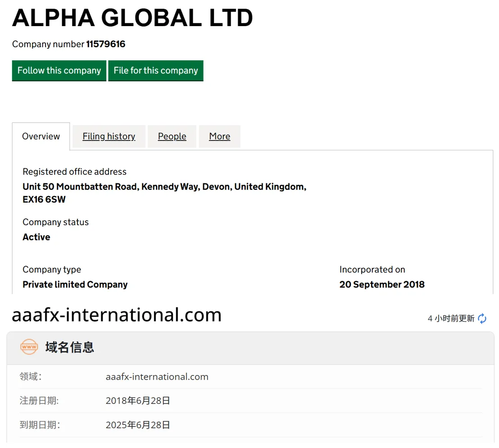Image resolution: width=499 pixels, height=448 pixels.
Task: Click the 4 小时前更新 text
Action: [x=451, y=318]
